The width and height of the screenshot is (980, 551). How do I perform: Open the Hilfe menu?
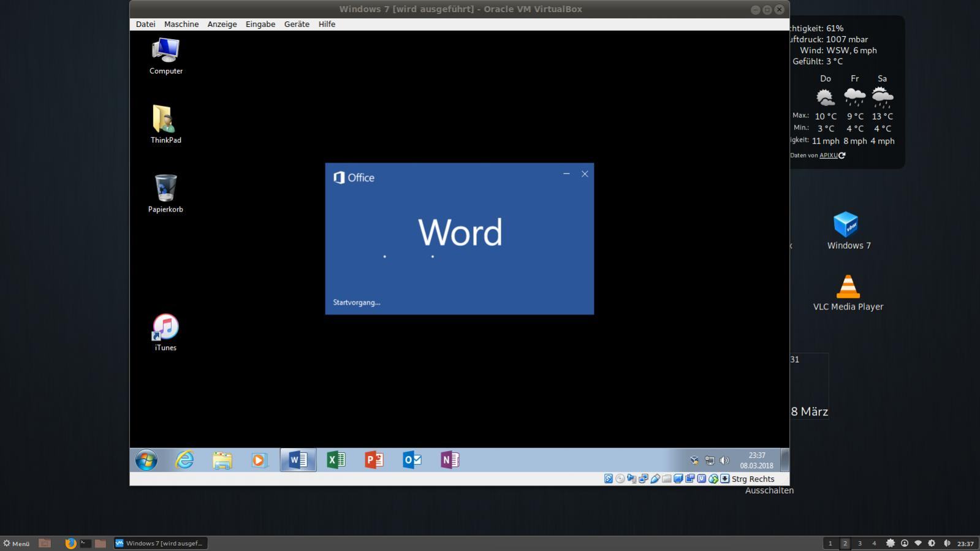point(327,24)
